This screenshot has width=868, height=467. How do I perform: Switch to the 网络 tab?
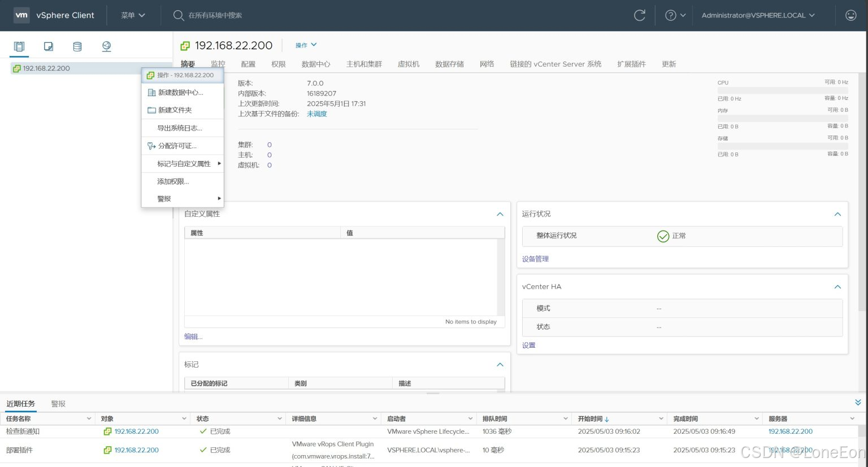click(x=487, y=64)
